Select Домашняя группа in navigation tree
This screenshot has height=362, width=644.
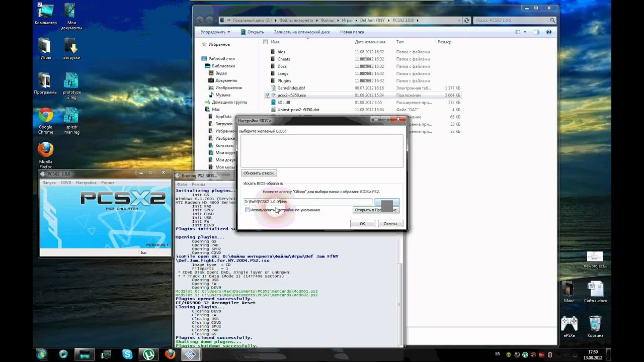[x=229, y=102]
